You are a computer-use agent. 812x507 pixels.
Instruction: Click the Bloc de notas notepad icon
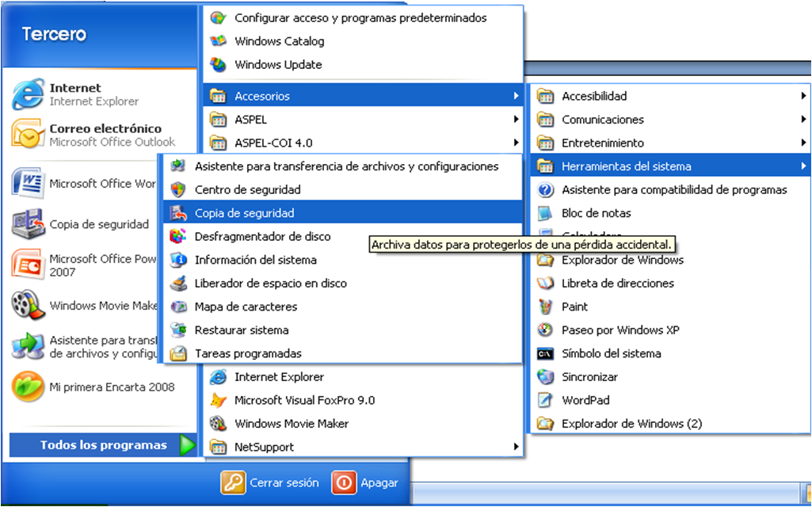(x=545, y=213)
